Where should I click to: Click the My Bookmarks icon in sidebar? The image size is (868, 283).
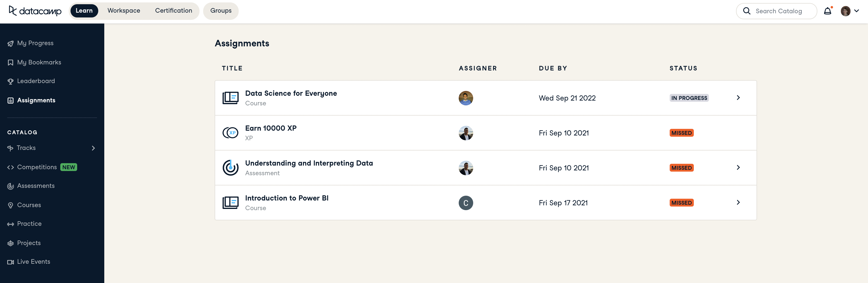coord(11,63)
